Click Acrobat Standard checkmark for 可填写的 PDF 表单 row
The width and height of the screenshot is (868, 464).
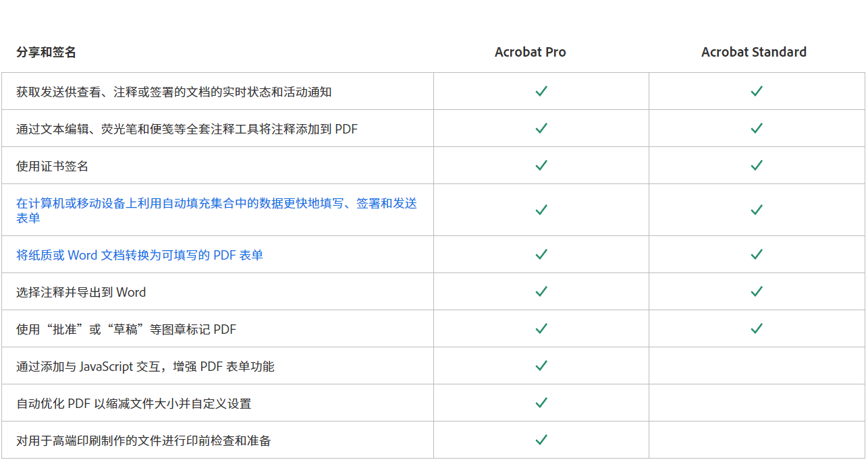tap(757, 254)
